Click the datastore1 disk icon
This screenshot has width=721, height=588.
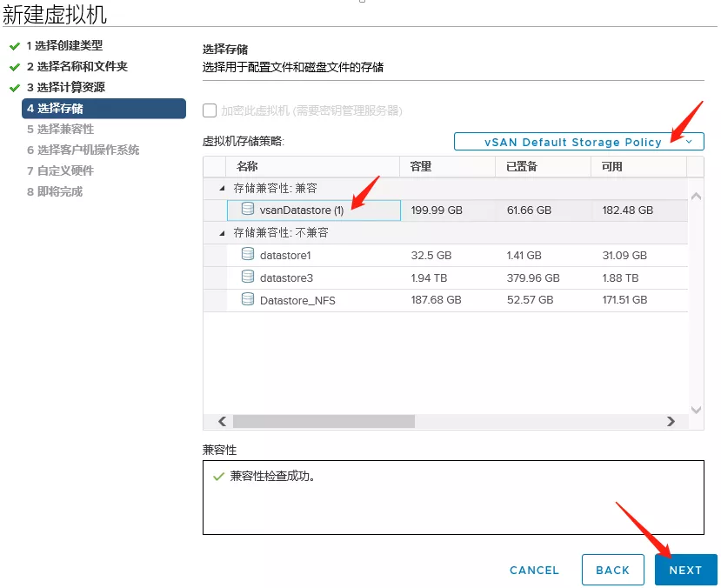[x=248, y=255]
